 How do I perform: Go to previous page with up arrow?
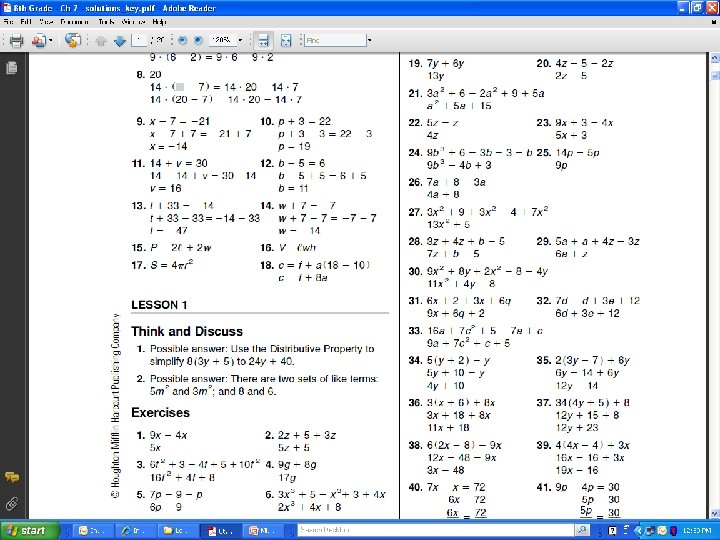pyautogui.click(x=101, y=41)
